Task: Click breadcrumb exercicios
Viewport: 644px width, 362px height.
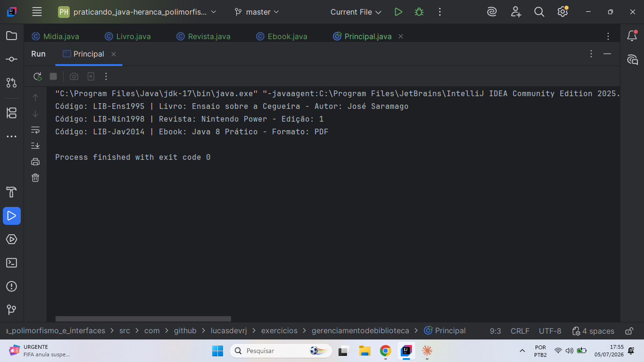Action: [280, 331]
